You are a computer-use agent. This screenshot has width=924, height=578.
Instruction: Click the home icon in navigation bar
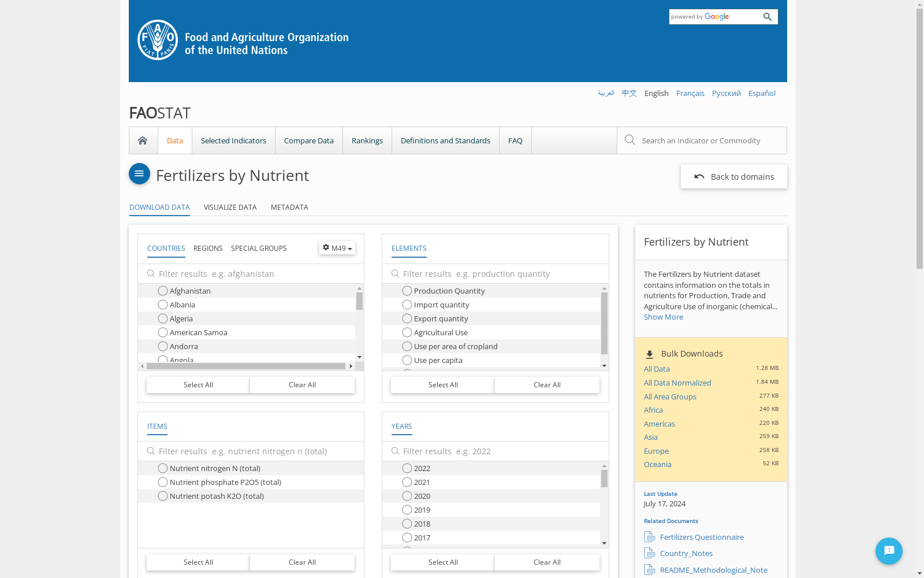pos(143,140)
